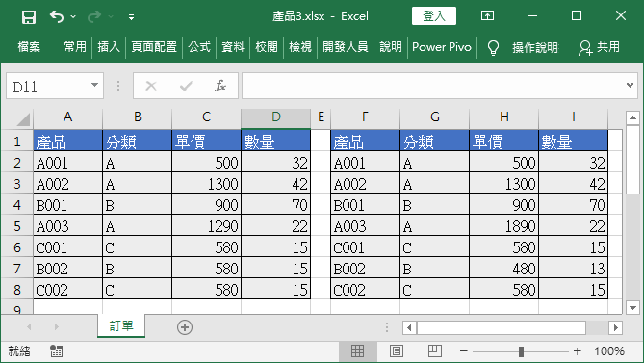Select cell D4 with value 70
The image size is (644, 363).
point(276,204)
